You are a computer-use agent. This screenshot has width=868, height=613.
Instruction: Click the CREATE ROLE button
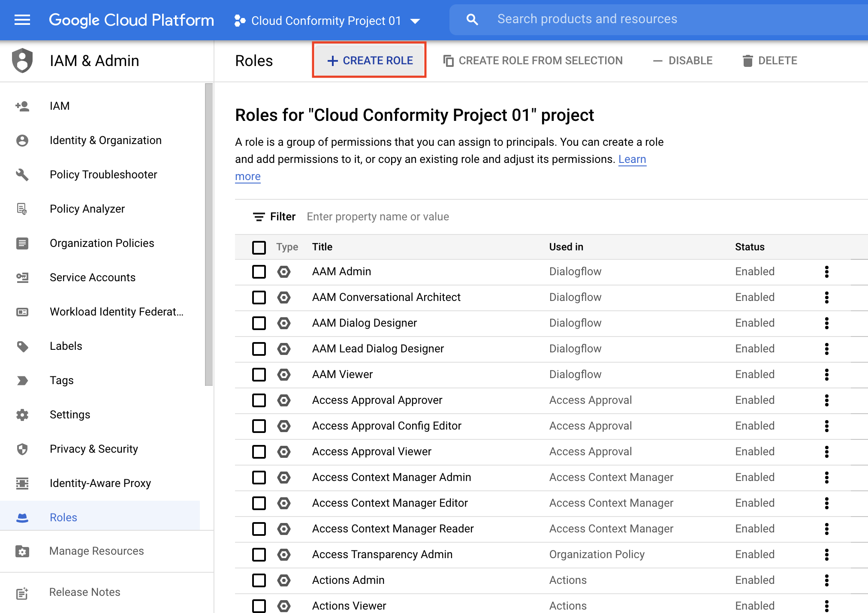pos(369,60)
